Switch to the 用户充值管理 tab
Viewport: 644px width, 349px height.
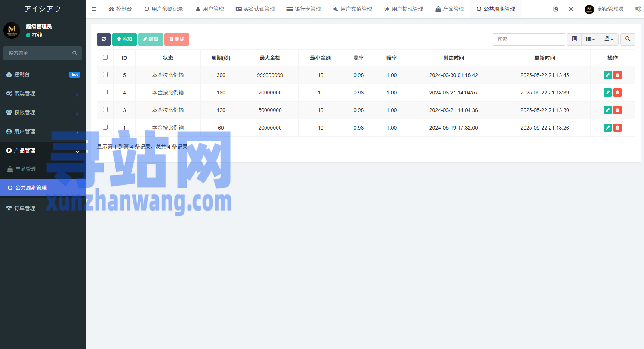[352, 9]
